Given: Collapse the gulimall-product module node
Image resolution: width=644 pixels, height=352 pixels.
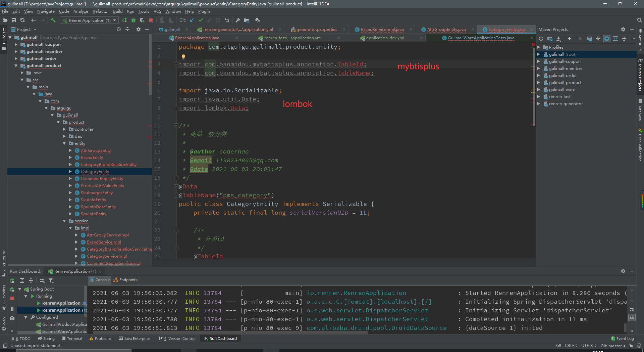Looking at the screenshot, I should click(16, 65).
